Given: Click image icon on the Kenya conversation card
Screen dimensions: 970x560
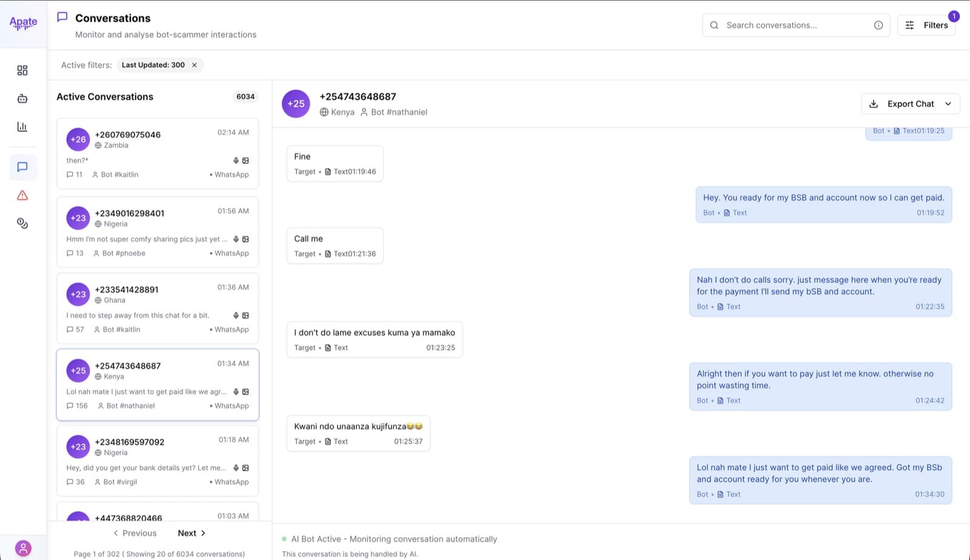Looking at the screenshot, I should 246,392.
